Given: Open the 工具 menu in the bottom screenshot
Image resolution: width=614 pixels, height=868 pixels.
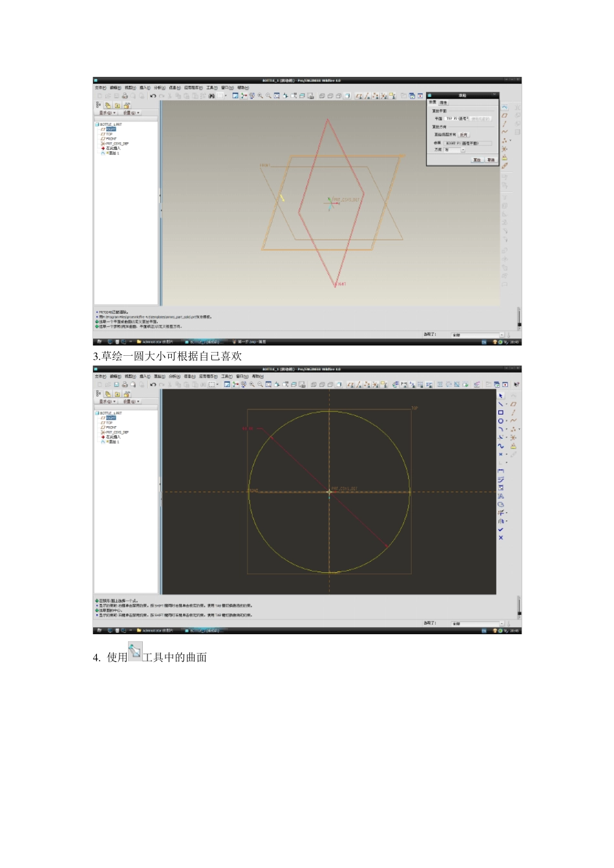Looking at the screenshot, I should [x=227, y=377].
